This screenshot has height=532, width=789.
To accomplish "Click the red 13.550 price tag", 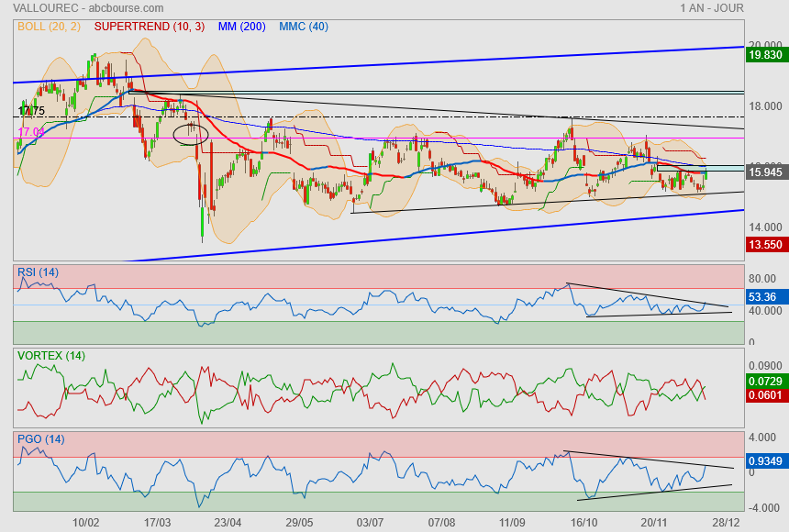I will pos(765,245).
